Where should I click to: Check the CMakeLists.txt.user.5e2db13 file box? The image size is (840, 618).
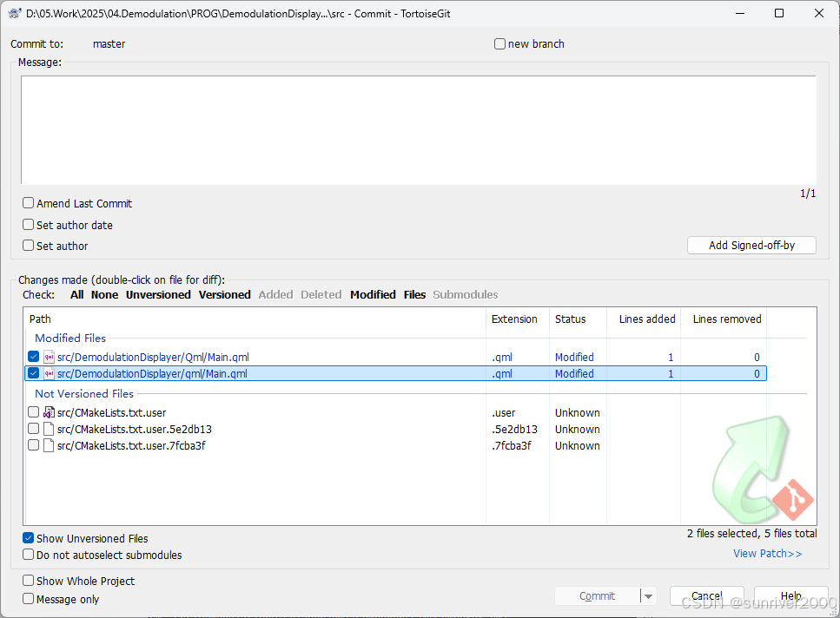[x=33, y=429]
